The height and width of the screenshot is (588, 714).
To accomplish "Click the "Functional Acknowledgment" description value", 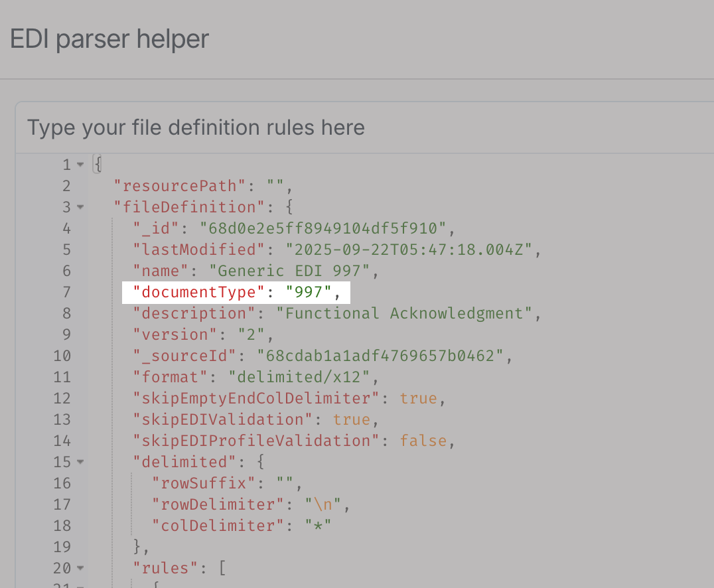I will [405, 313].
